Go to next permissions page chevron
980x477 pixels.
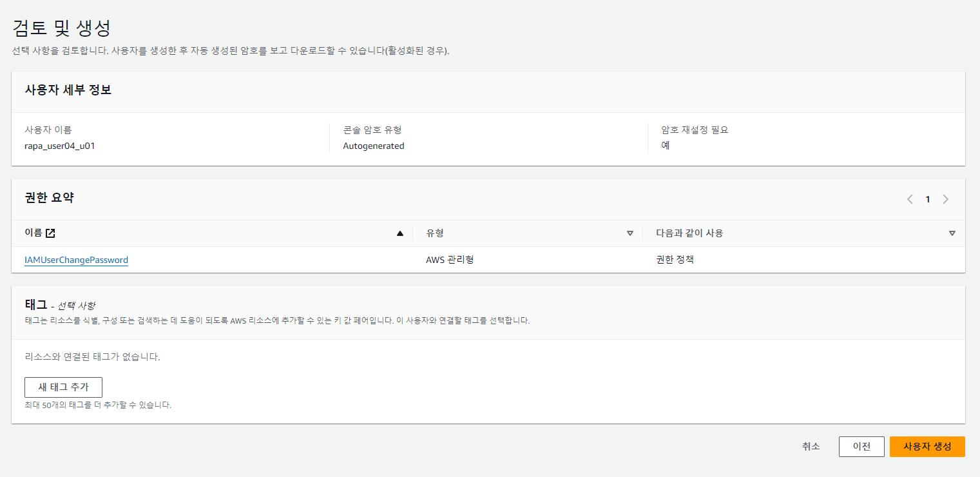946,199
